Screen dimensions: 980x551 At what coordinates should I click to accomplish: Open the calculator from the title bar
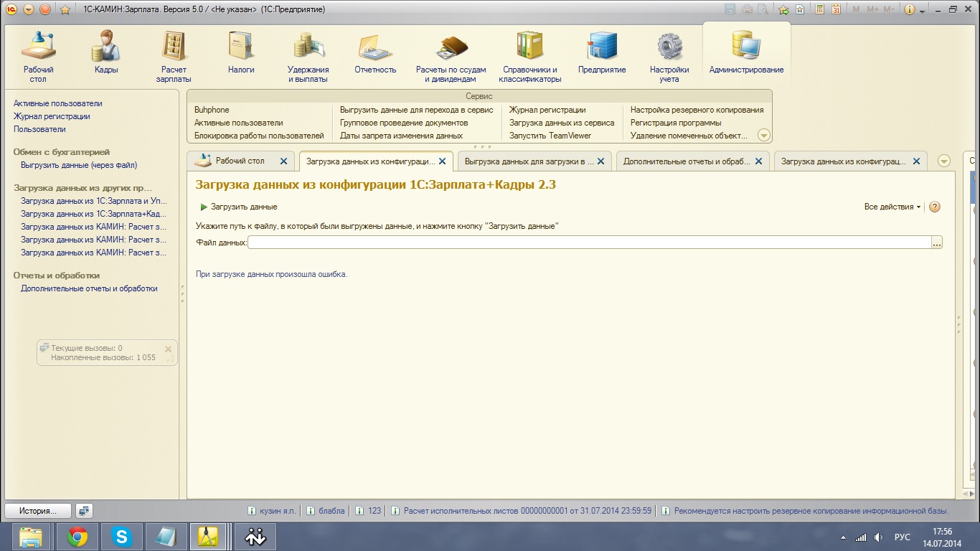tap(818, 9)
